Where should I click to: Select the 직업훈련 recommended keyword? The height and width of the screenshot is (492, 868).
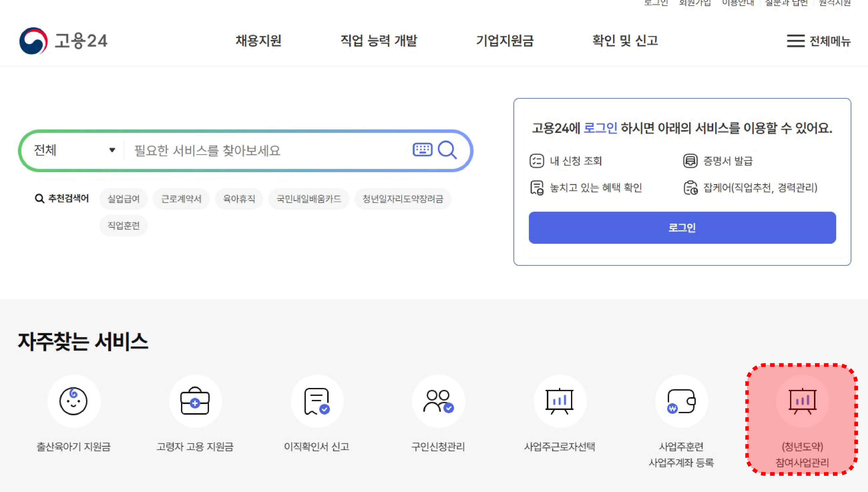point(124,225)
